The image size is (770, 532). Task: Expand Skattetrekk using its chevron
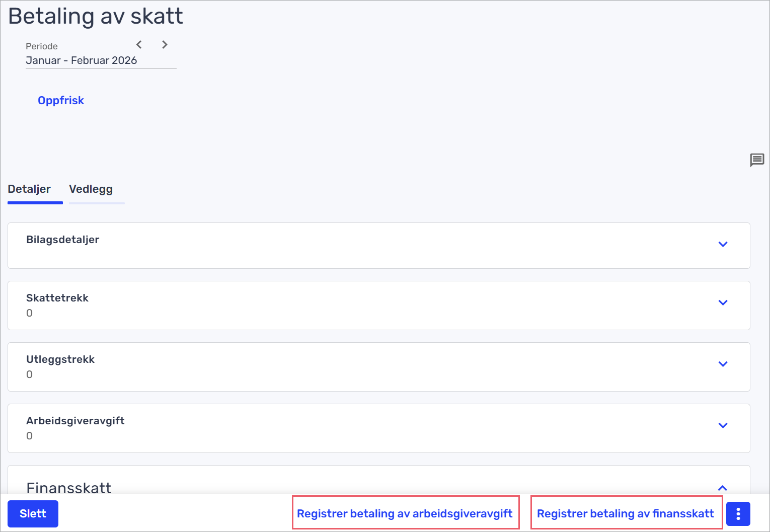point(723,303)
